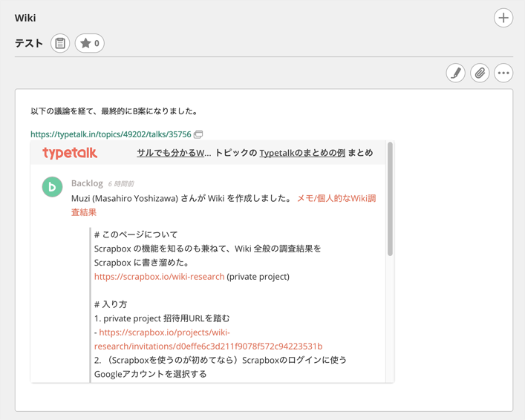Click the テスト page title

[29, 43]
